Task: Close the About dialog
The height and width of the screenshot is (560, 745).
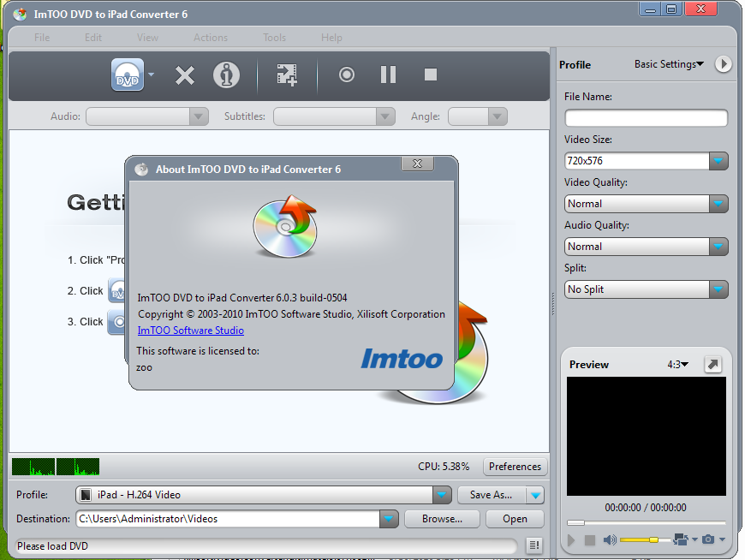Action: (417, 164)
